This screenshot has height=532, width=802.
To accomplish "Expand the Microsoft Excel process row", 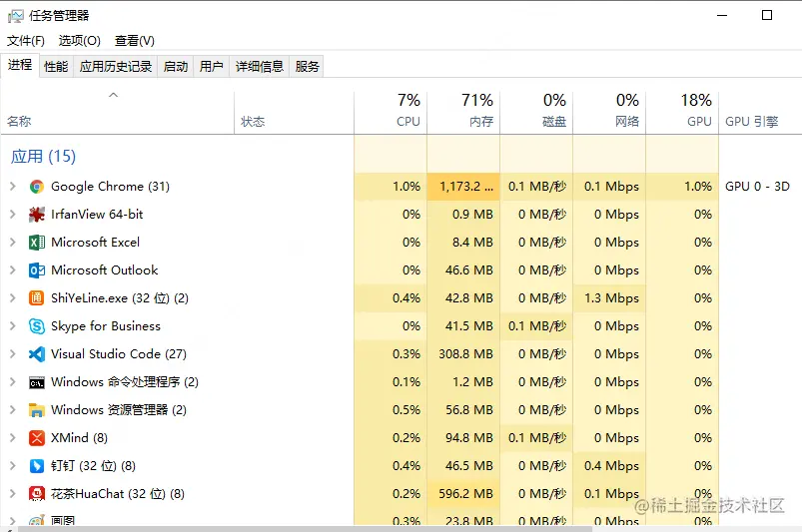I will (13, 243).
